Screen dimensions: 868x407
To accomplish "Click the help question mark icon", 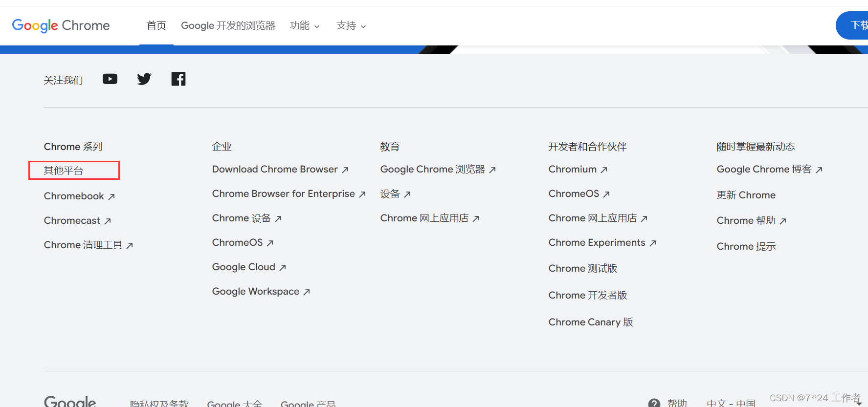I will tap(654, 403).
